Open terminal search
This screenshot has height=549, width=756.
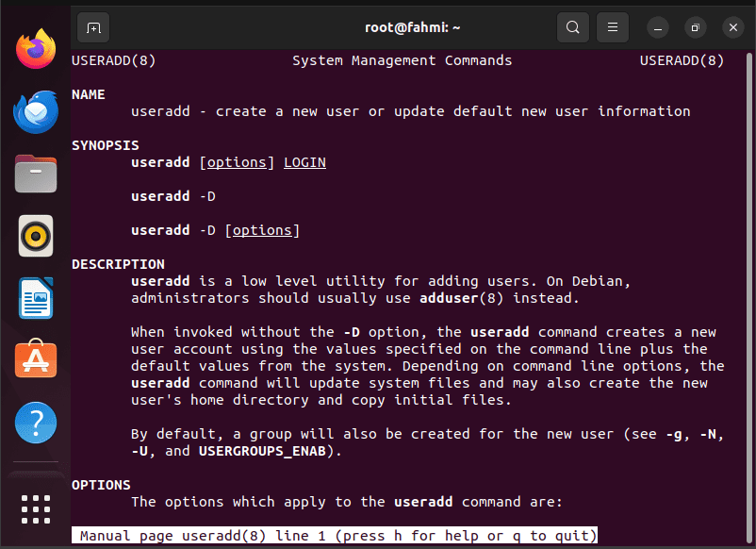coord(573,27)
